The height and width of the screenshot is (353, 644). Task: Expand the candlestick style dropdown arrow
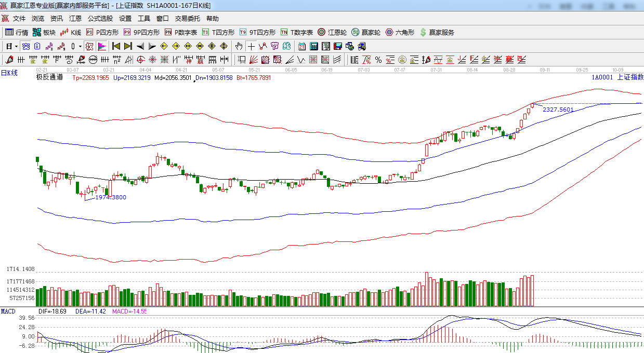80,46
